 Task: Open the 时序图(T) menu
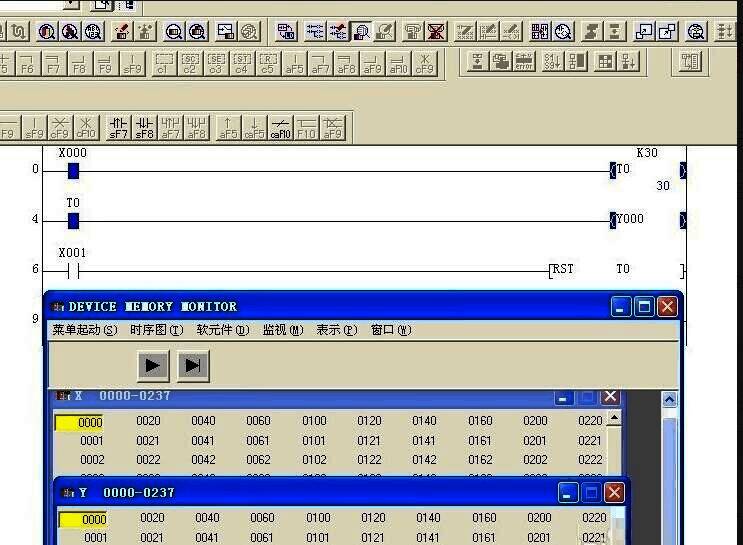(x=161, y=330)
